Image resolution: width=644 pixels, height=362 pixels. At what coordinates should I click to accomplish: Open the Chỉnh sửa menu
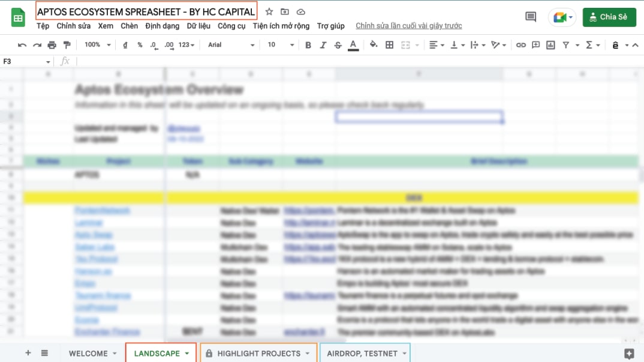coord(74,26)
